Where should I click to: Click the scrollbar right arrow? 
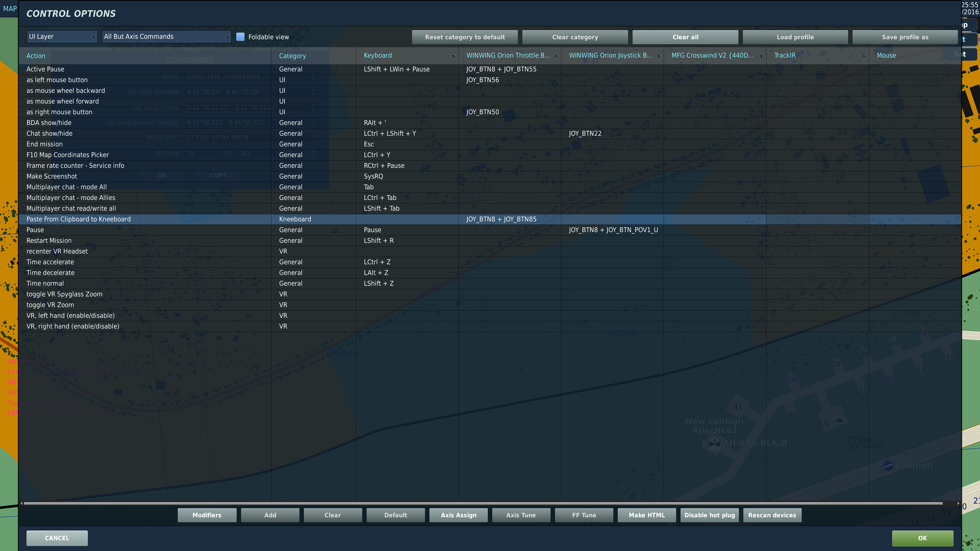point(958,503)
